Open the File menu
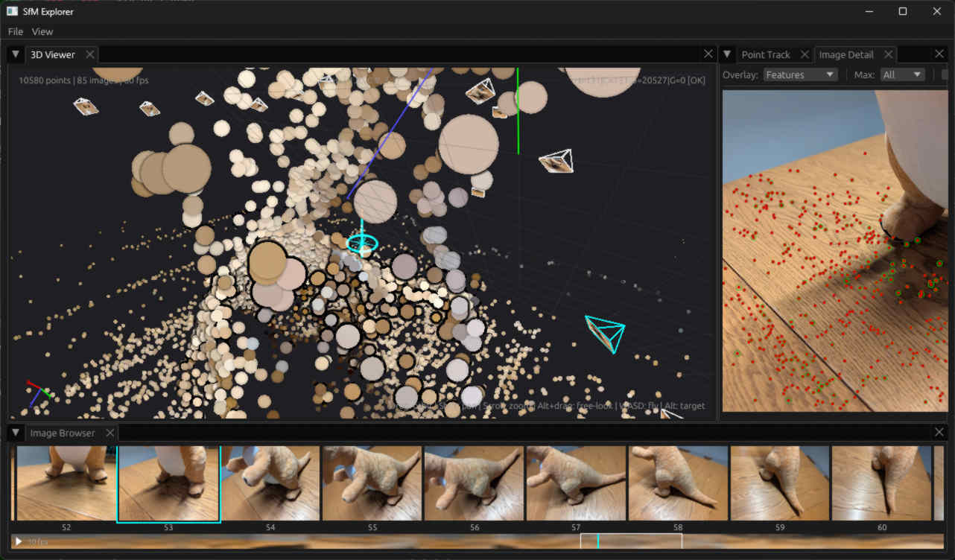The image size is (955, 560). [x=15, y=31]
